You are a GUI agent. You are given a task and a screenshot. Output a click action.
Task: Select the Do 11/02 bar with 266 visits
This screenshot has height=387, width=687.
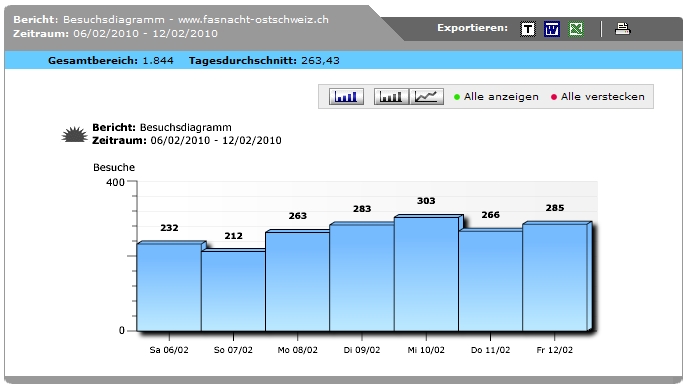(x=490, y=280)
